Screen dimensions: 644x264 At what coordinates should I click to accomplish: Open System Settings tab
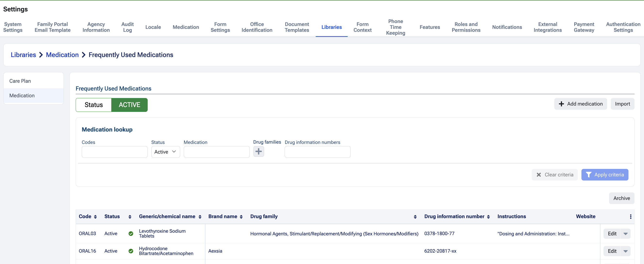click(x=13, y=27)
